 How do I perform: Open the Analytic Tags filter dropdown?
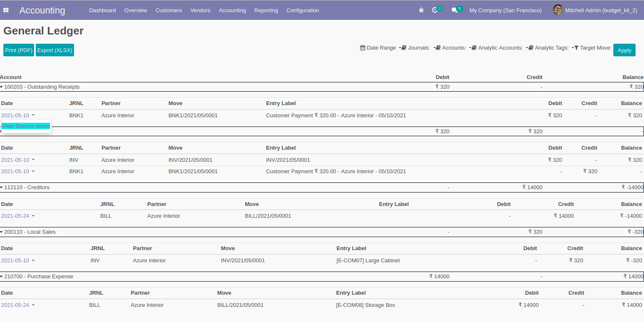point(551,48)
